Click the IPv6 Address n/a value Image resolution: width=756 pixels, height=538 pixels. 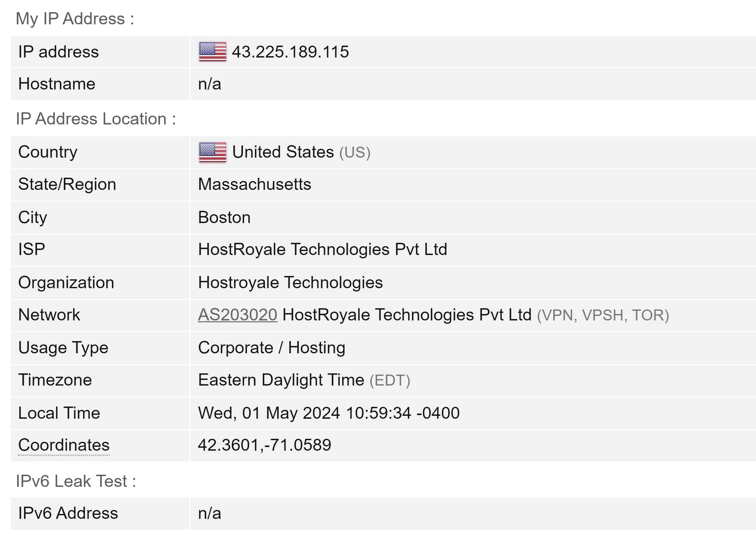click(209, 513)
